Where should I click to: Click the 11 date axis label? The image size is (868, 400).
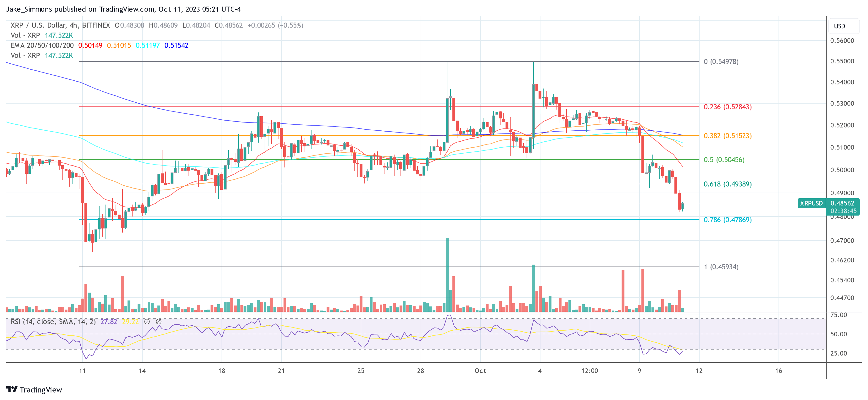82,371
